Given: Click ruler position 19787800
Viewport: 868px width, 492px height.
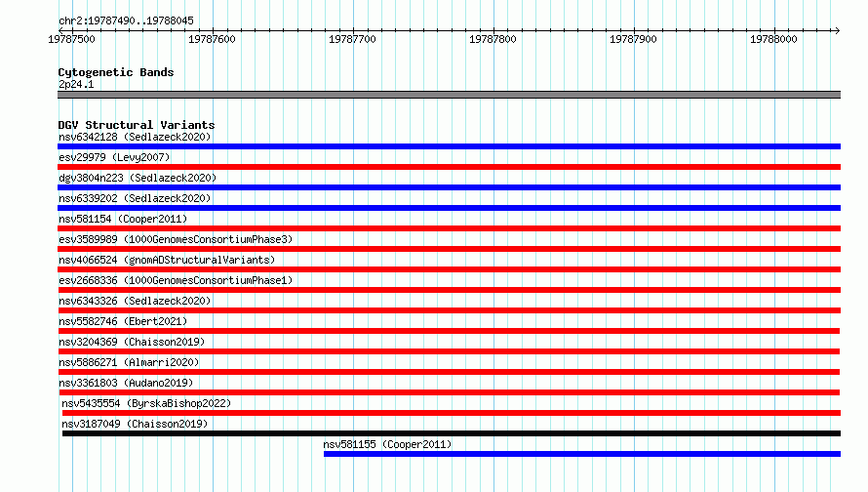Looking at the screenshot, I should 493,39.
